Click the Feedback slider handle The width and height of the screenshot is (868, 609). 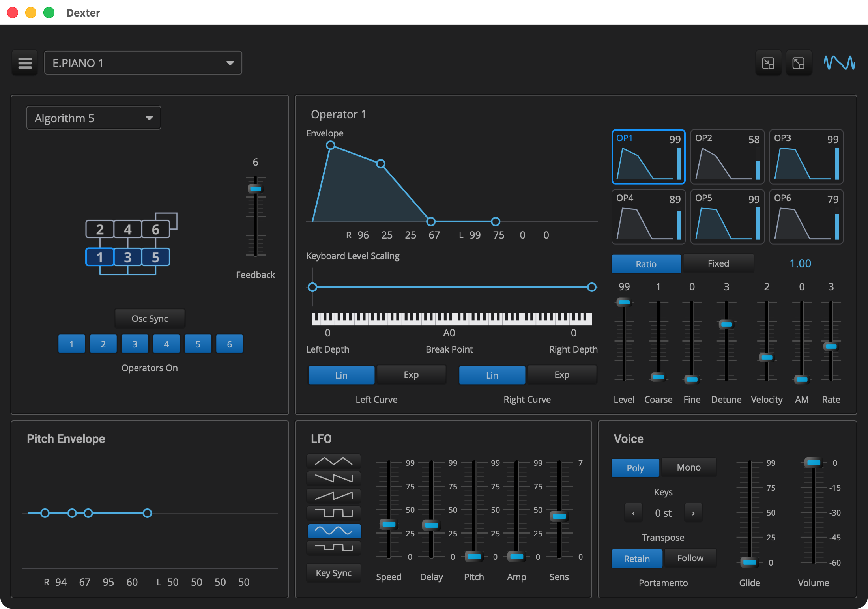(255, 189)
